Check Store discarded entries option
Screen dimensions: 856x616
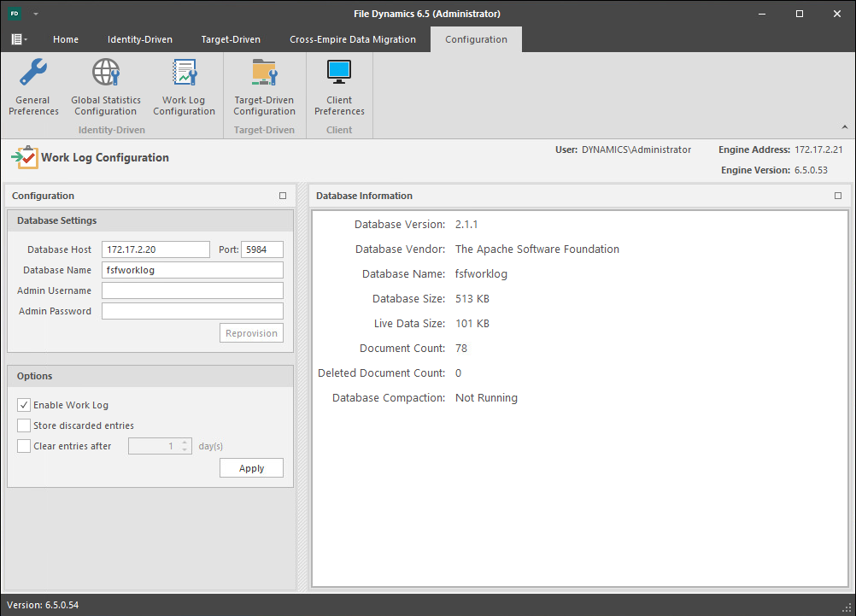pos(24,425)
